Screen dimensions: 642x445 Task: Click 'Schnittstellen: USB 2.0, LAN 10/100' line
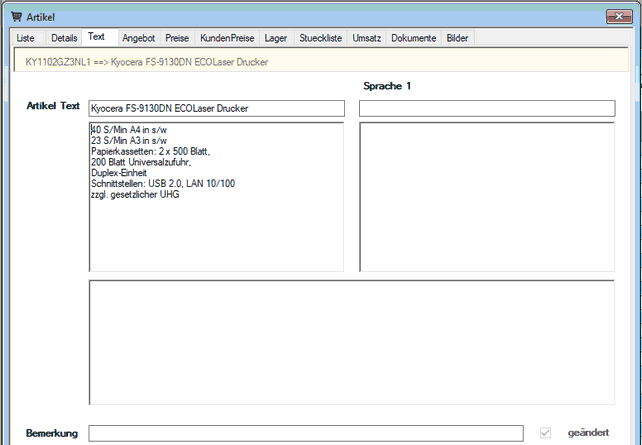(x=163, y=183)
